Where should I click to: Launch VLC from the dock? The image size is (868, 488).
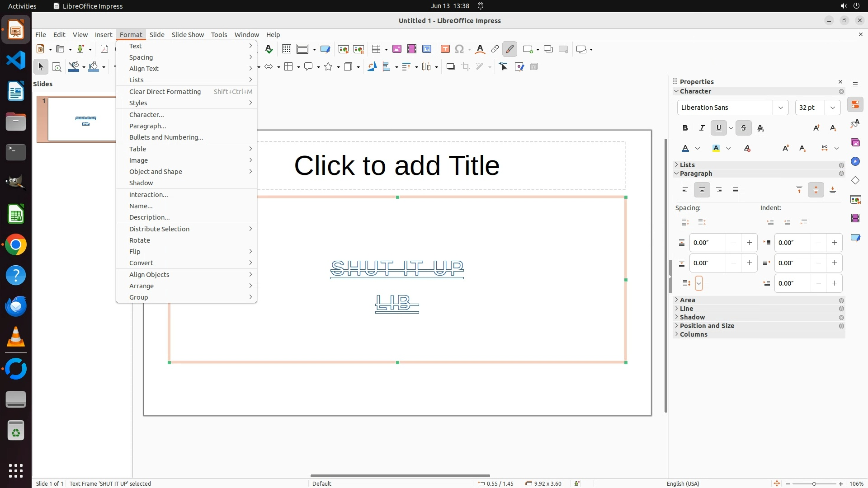click(x=16, y=337)
